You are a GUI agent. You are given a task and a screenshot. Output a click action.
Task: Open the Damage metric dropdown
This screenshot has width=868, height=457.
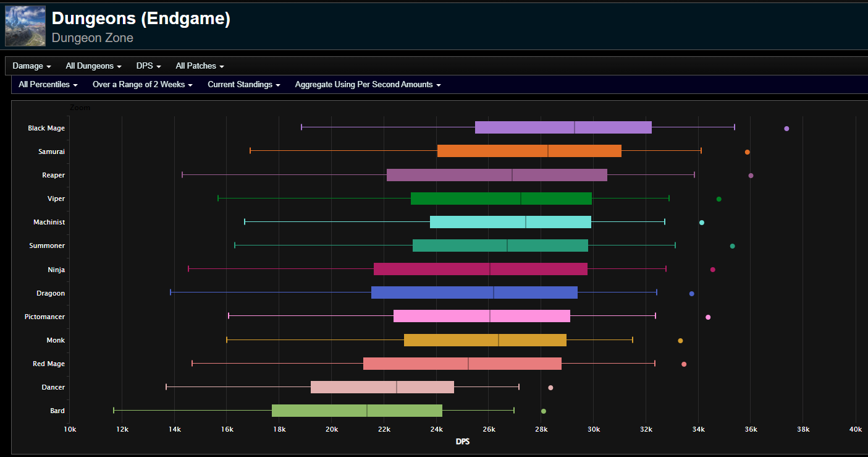tap(32, 66)
